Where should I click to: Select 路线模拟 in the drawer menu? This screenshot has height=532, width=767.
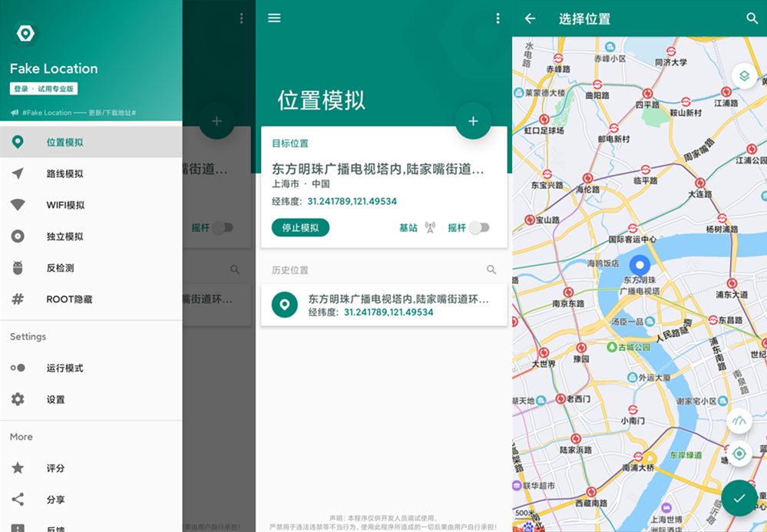point(91,173)
